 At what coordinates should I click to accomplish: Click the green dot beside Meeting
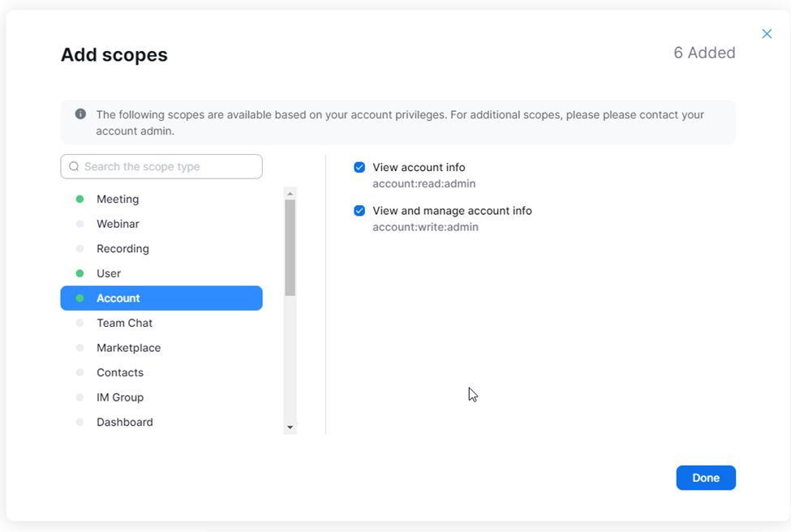coord(80,199)
